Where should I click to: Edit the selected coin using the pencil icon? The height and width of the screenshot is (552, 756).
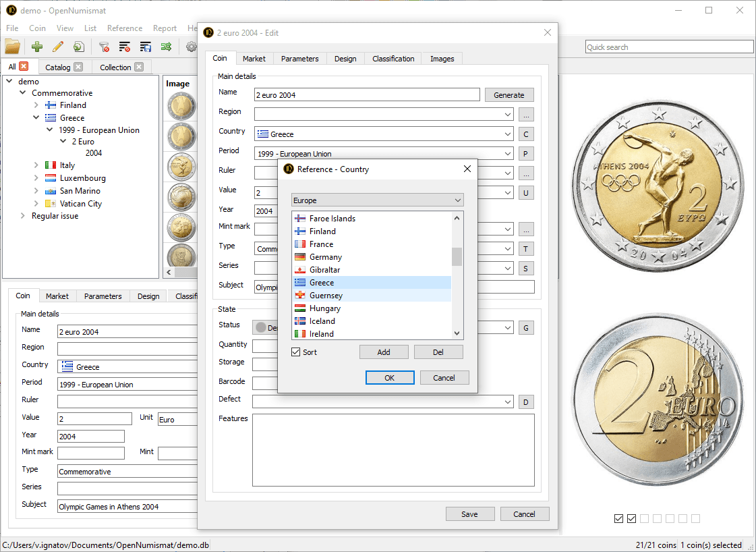tap(57, 47)
